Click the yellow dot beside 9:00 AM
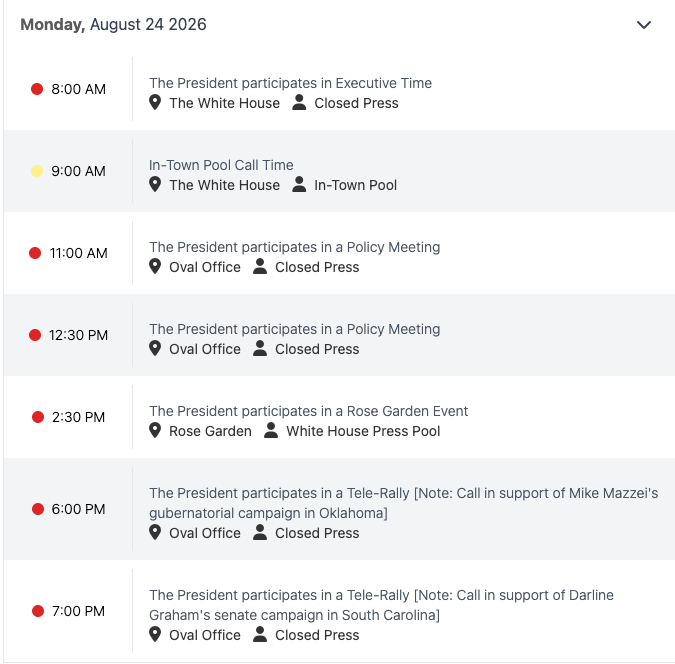Viewport: 675px width, 664px height. pyautogui.click(x=37, y=171)
